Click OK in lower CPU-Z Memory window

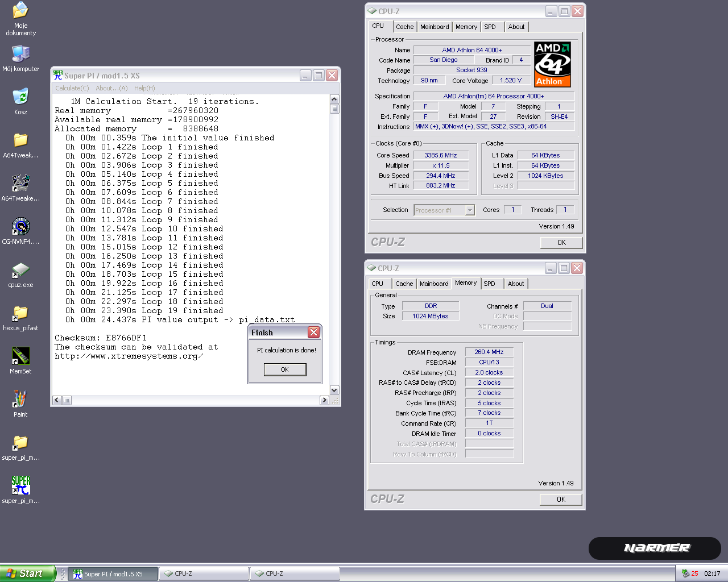click(x=561, y=500)
